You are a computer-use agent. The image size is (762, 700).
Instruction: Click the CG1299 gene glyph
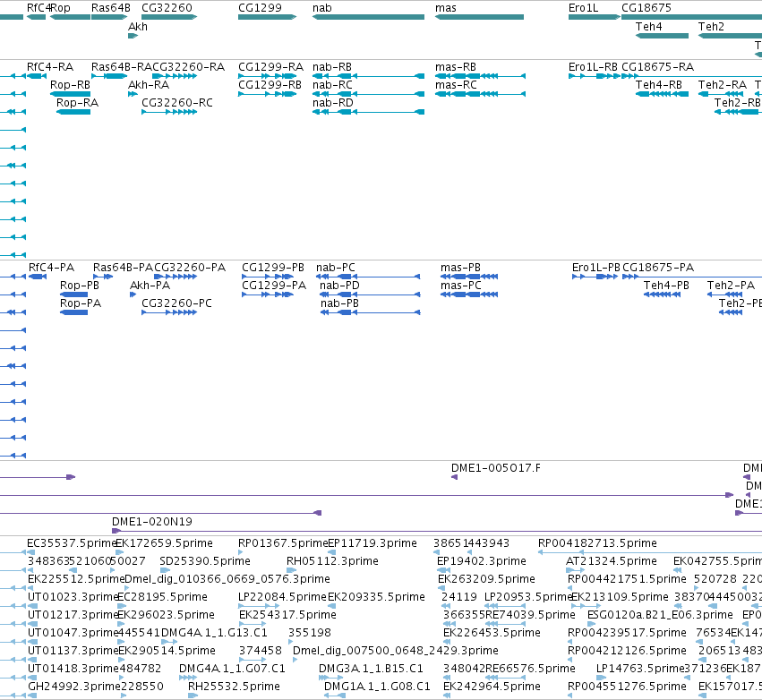tap(268, 17)
